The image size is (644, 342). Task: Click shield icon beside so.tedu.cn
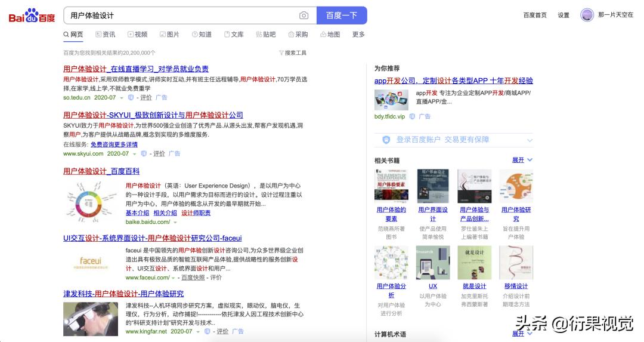(x=131, y=97)
